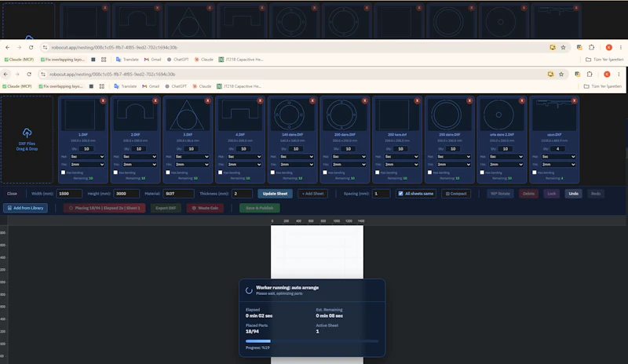Click the gear icon on Waste Calc
Viewport: 628px width, 364px height.
coord(194,208)
